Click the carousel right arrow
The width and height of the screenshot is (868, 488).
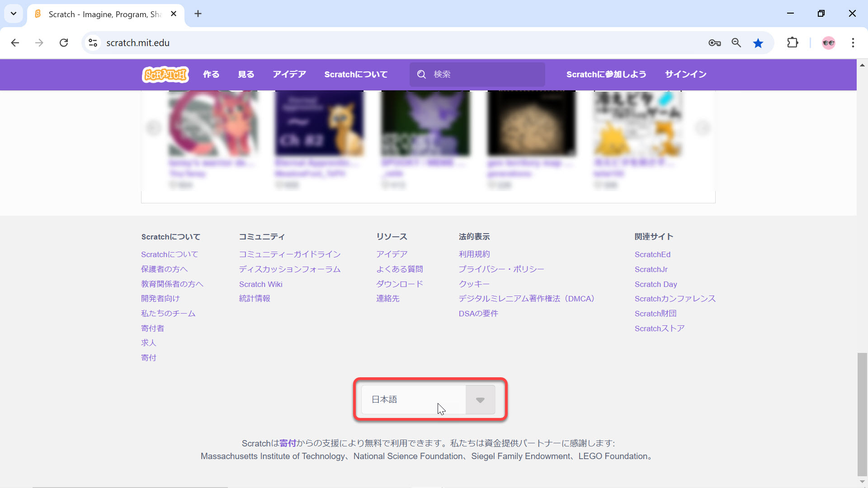pyautogui.click(x=703, y=128)
